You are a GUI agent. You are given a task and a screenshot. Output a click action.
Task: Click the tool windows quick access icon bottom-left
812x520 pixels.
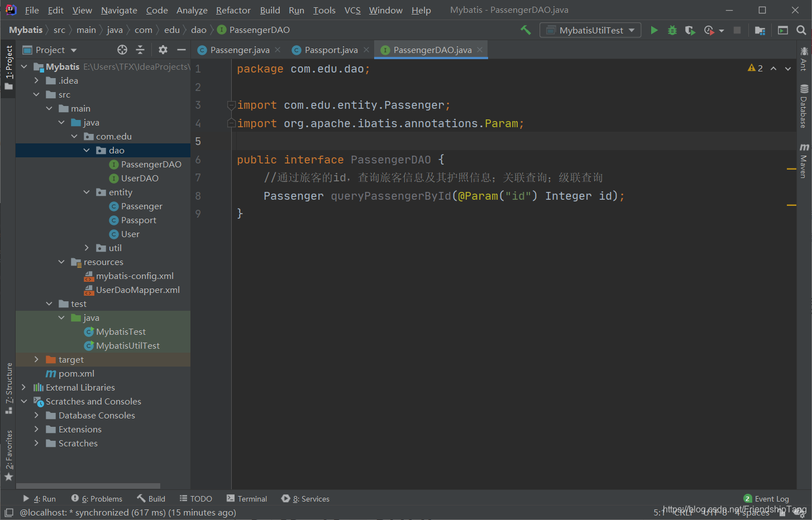point(8,512)
